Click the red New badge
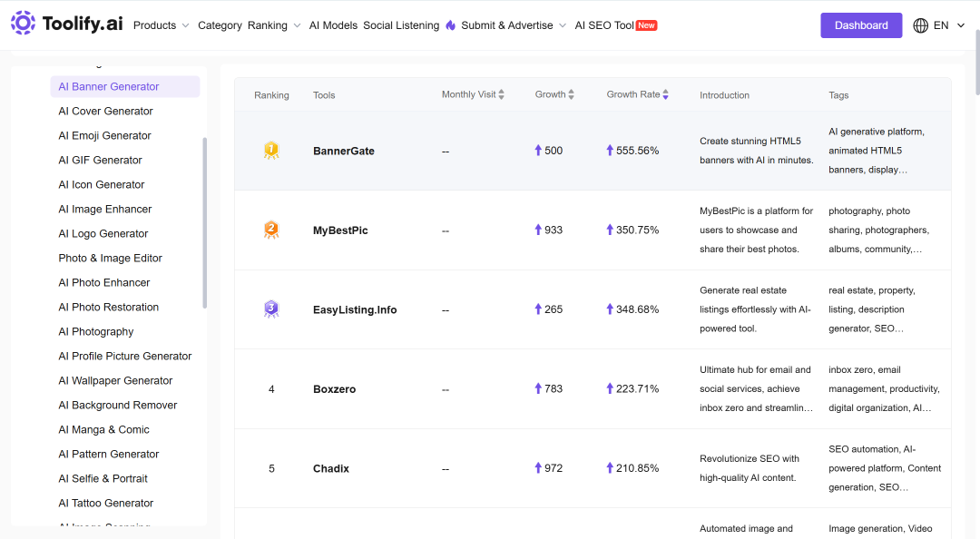The image size is (980, 539). coord(646,25)
